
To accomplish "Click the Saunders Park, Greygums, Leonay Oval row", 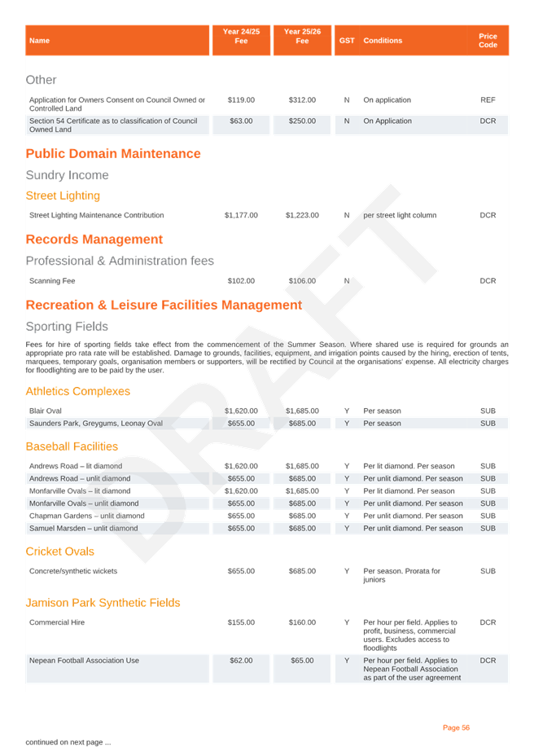I will (x=96, y=424).
